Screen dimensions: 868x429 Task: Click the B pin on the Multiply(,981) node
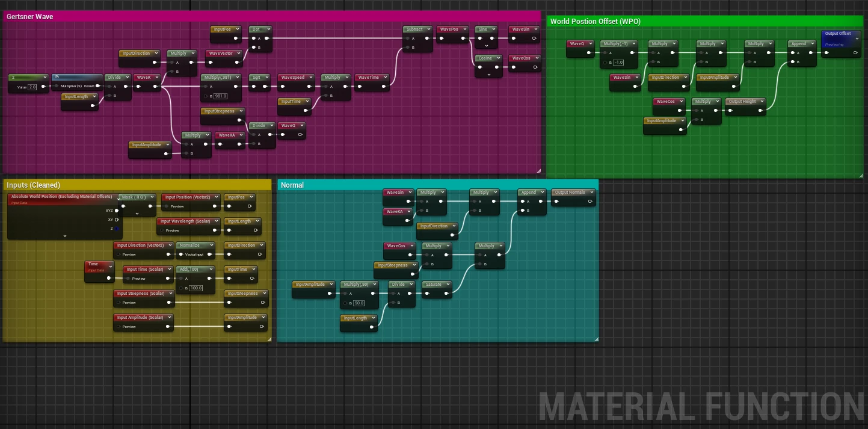point(205,96)
